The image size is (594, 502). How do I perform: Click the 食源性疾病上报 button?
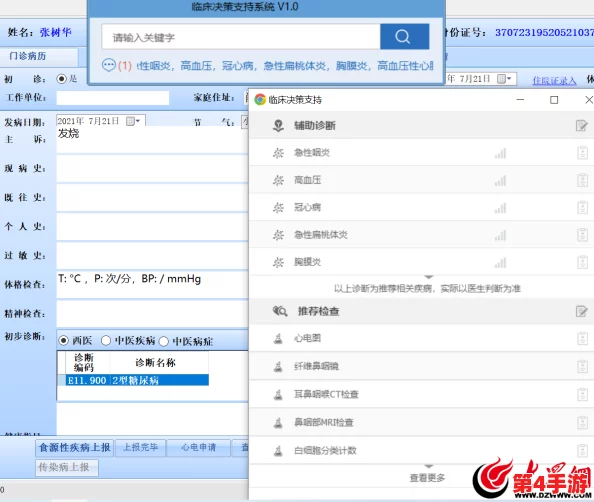(x=75, y=448)
